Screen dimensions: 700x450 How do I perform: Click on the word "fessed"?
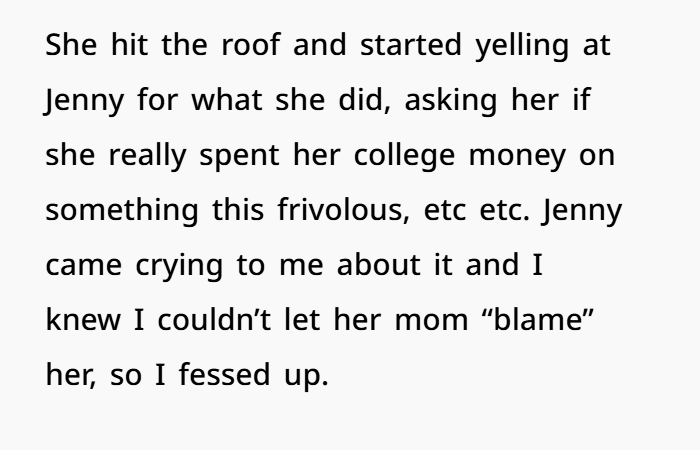click(226, 377)
